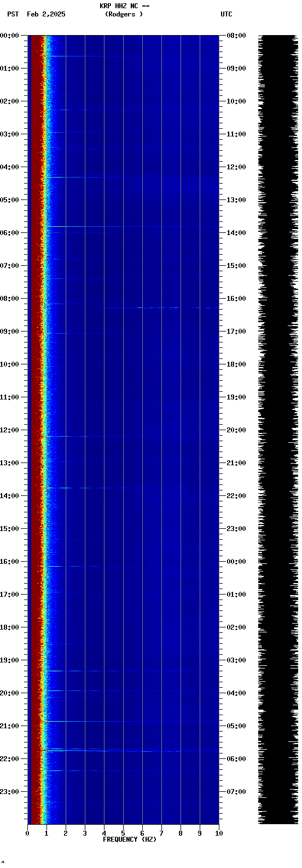Select the 07:00 label on the UTC axis
This screenshot has width=302, height=868.
(236, 792)
